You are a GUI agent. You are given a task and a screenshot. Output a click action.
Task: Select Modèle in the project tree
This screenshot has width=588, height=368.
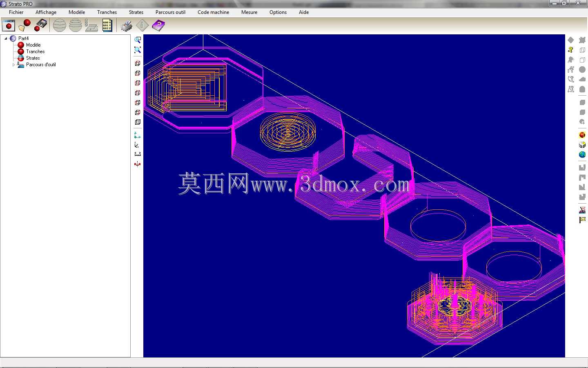click(33, 45)
